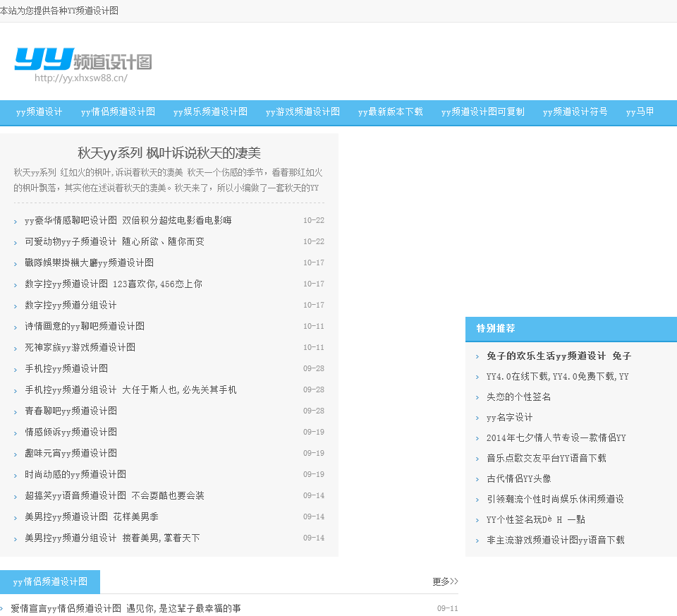Open article 美男控yy频道设计图 花样美男季
The height and width of the screenshot is (616, 677).
pos(92,517)
